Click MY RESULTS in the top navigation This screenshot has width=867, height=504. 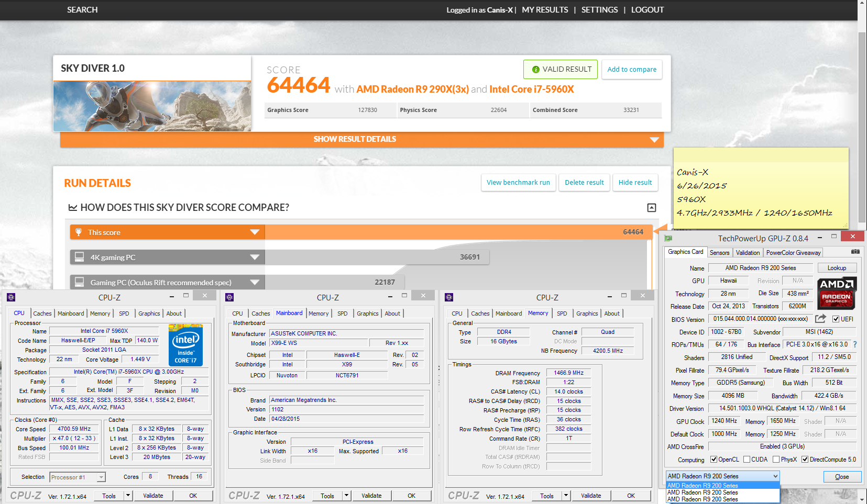coord(545,10)
